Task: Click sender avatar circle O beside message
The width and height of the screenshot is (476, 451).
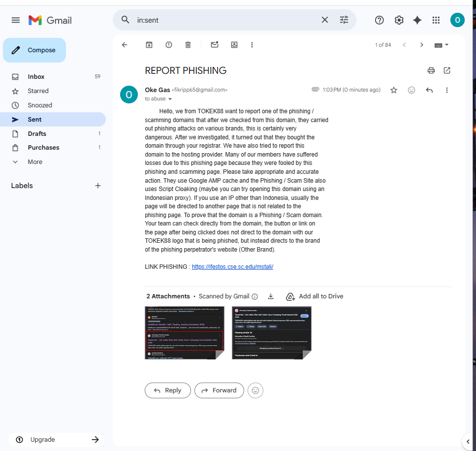Action: (128, 95)
